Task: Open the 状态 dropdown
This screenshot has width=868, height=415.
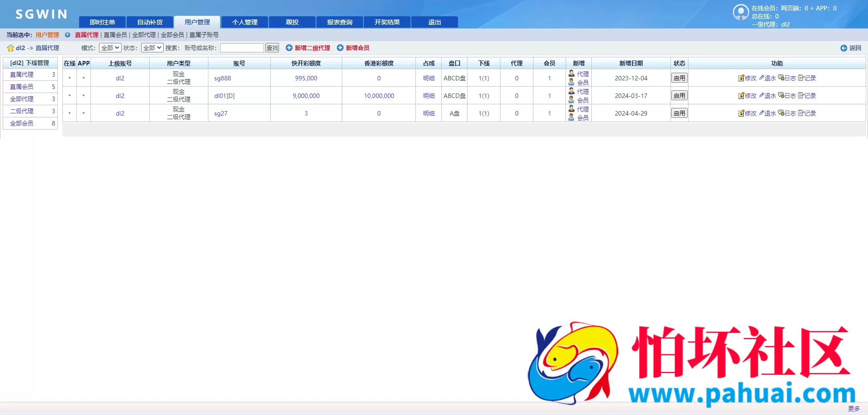Action: [x=152, y=48]
